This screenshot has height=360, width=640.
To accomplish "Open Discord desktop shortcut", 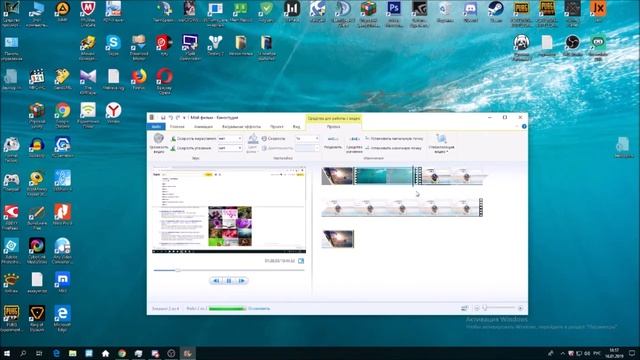I will (471, 11).
